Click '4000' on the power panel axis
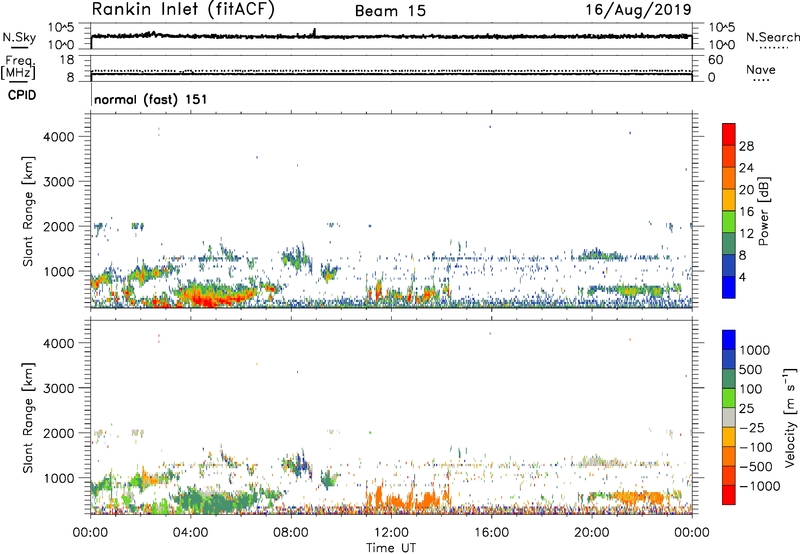 coord(59,137)
